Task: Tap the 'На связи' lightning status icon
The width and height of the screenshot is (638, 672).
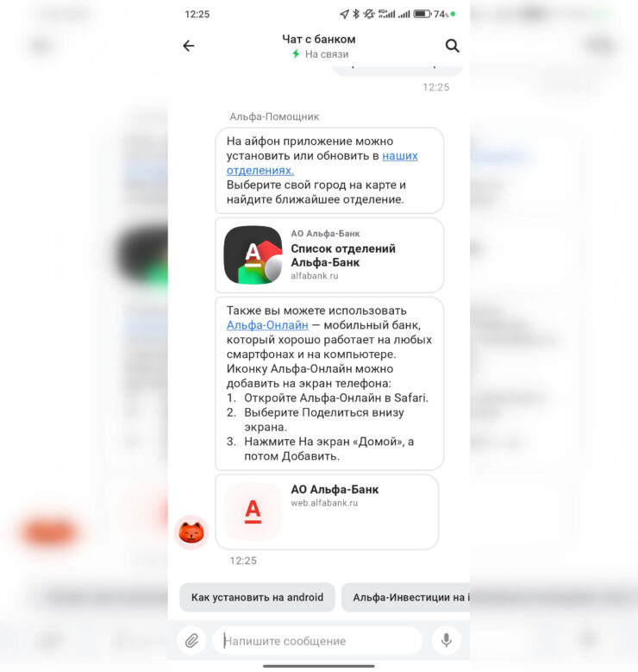Action: 296,54
